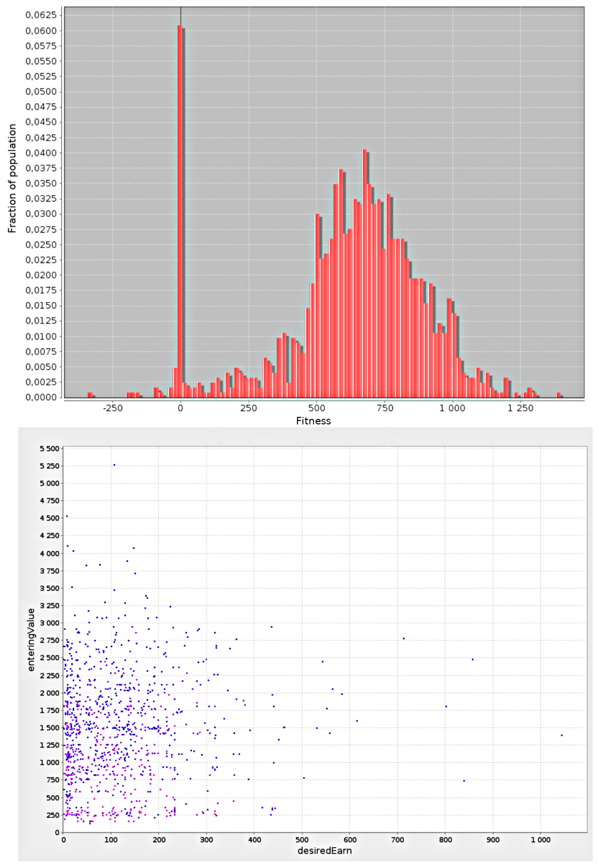This screenshot has width=599, height=868.
Task: Click the rightmost histogram bar past 1 250
Action: click(x=558, y=395)
